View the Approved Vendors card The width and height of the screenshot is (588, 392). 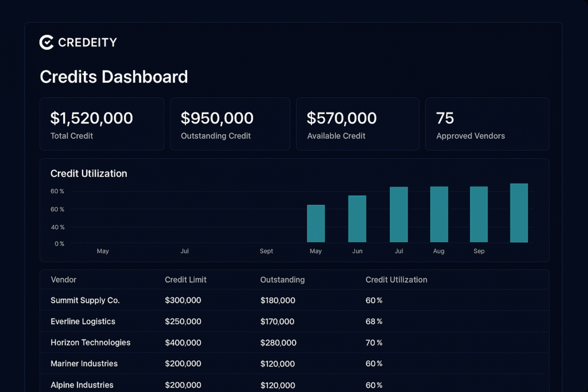487,124
